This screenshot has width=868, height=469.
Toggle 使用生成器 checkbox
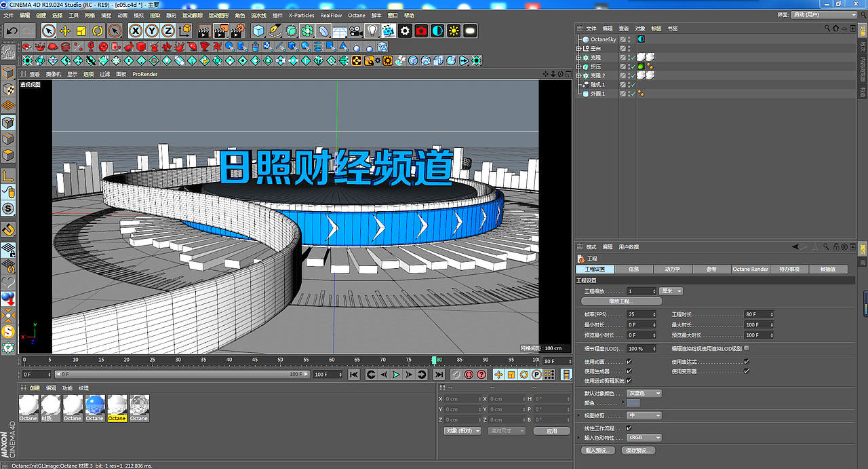(629, 371)
